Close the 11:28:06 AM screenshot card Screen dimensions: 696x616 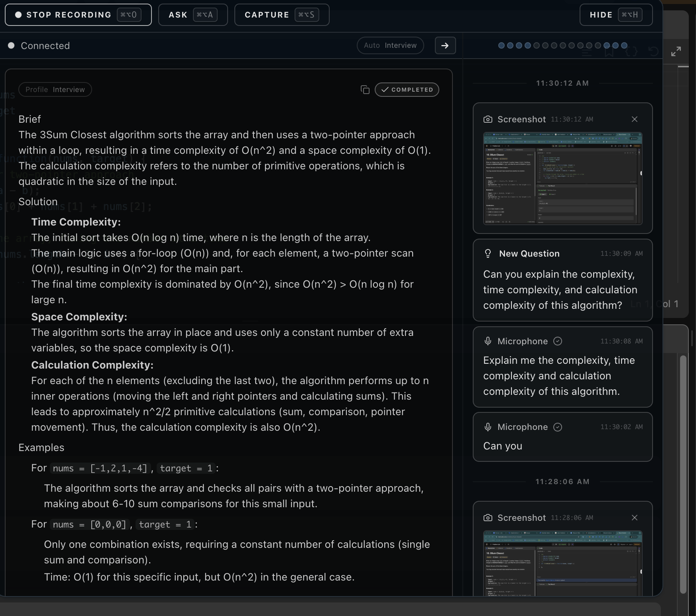[x=635, y=518]
